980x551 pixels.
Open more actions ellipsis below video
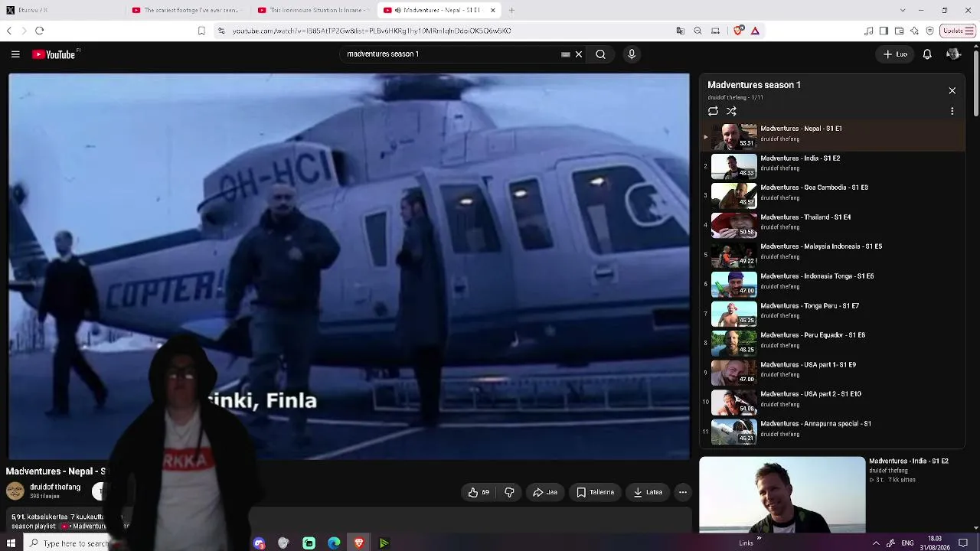pyautogui.click(x=683, y=492)
